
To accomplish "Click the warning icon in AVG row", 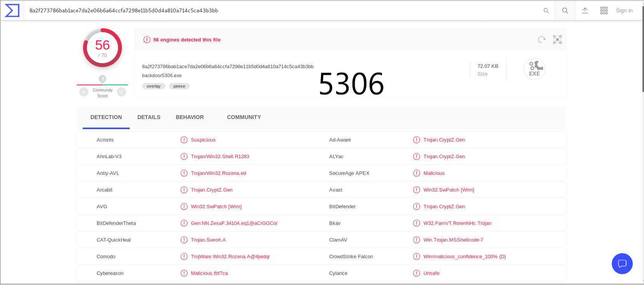I will tap(184, 207).
